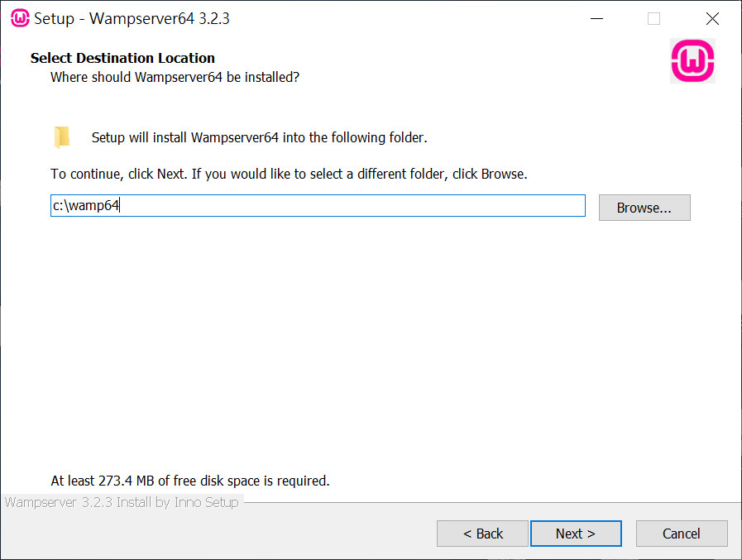Screen dimensions: 742x560
Task: Cancel the Wampserver installation
Action: (682, 534)
